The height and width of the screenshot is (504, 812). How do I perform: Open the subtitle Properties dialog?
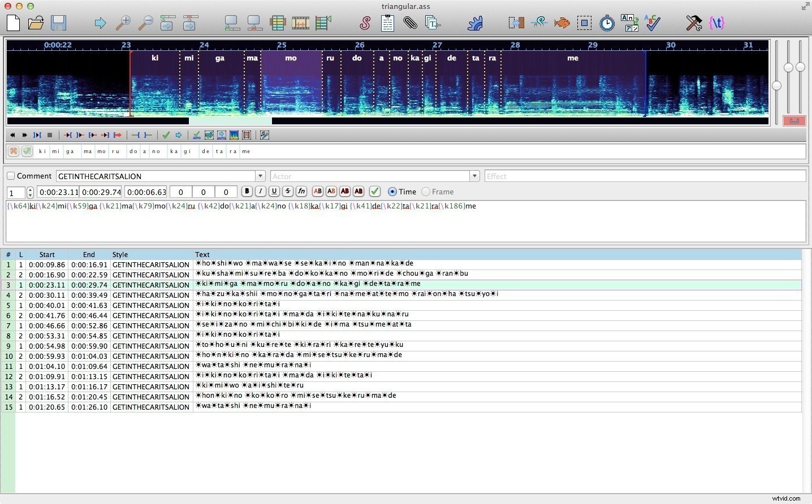coord(387,23)
